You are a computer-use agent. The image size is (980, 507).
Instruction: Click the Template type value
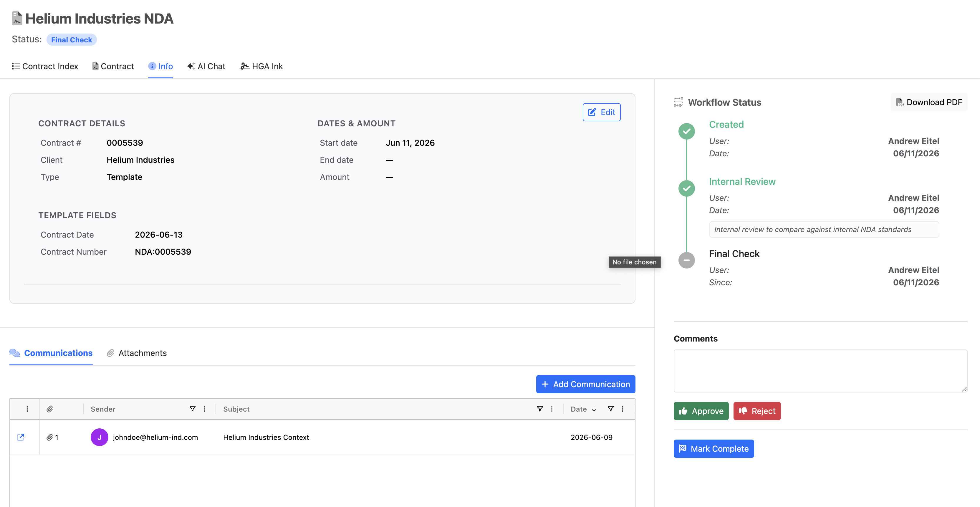pyautogui.click(x=124, y=177)
